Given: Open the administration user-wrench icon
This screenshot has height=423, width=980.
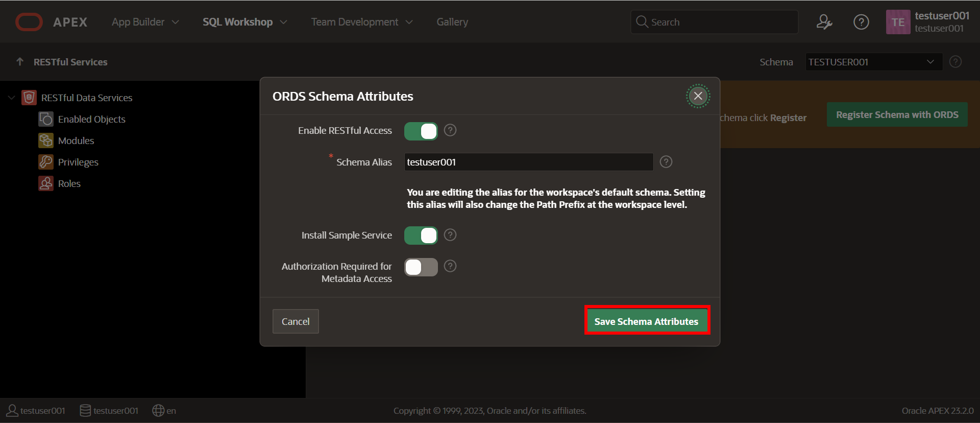Looking at the screenshot, I should (x=824, y=22).
